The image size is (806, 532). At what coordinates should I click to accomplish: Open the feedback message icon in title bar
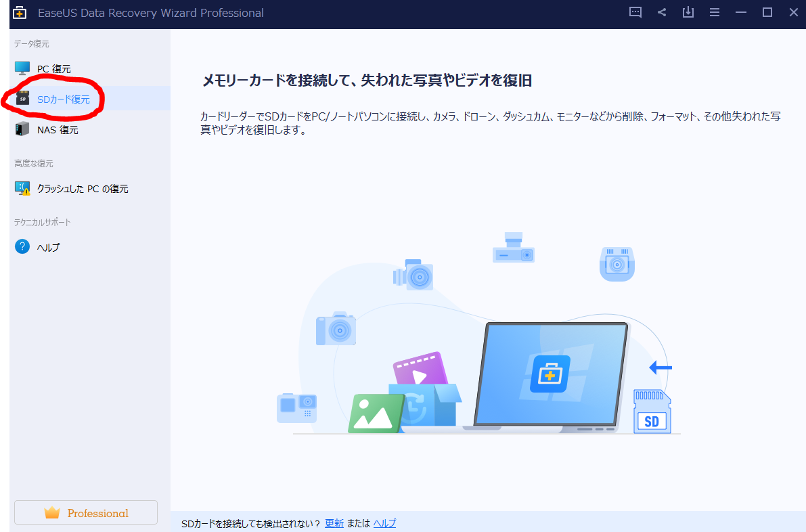click(635, 12)
